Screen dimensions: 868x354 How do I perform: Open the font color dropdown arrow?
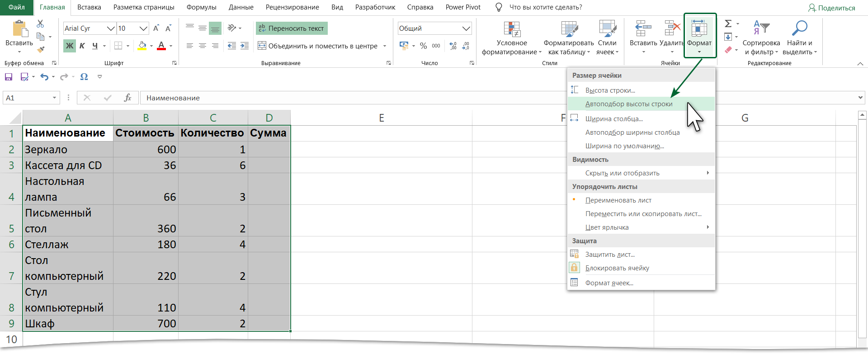[171, 46]
